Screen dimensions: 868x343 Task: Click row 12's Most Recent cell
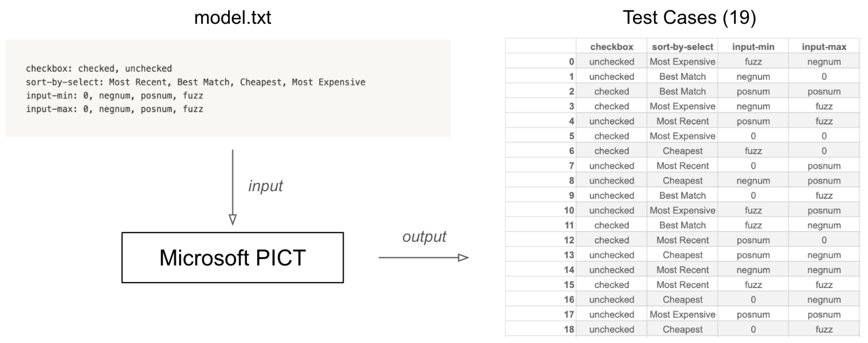[x=682, y=240]
